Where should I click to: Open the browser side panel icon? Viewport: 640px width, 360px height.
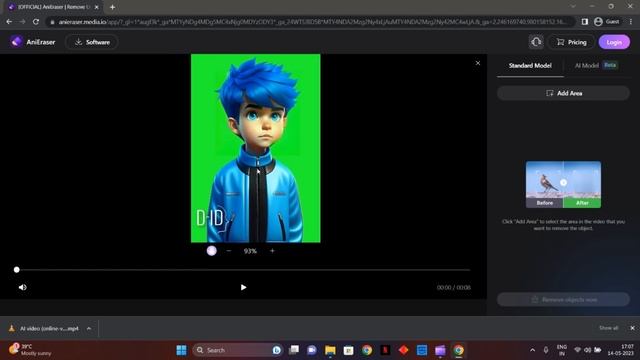[584, 22]
